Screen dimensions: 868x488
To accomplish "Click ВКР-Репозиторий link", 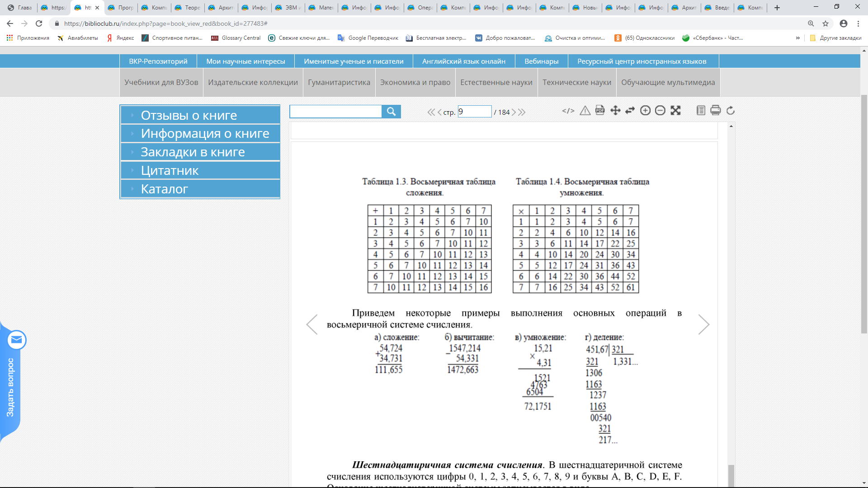I will pos(158,61).
